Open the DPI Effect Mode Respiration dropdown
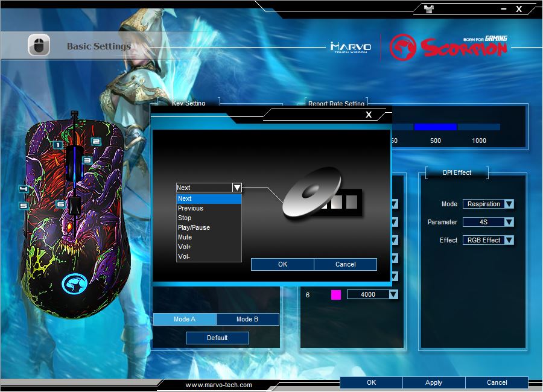The width and height of the screenshot is (543, 392). coord(509,204)
